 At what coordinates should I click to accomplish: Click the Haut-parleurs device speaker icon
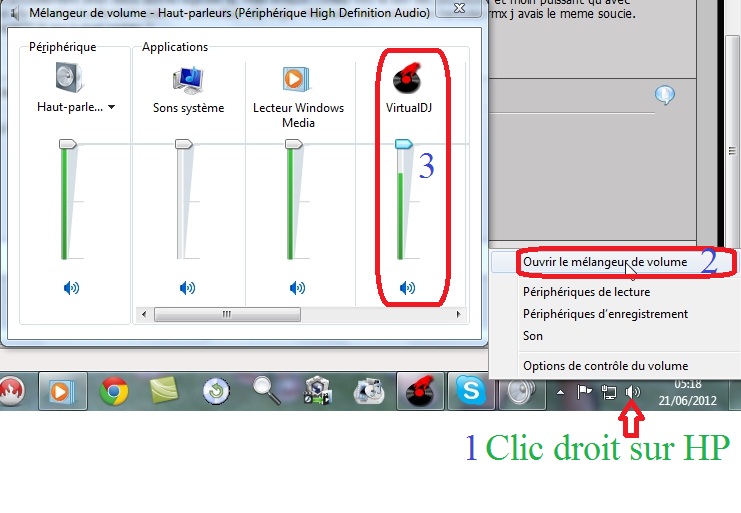69,78
